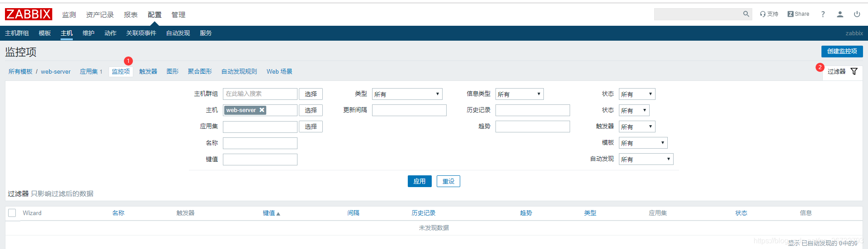Click 选择 next to 主机
The width and height of the screenshot is (868, 249).
tap(311, 110)
